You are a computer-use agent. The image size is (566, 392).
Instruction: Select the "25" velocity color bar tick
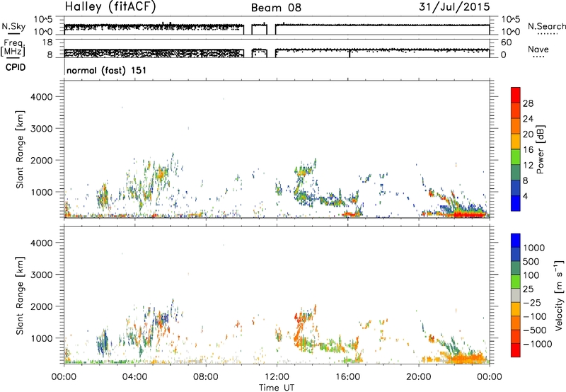point(528,289)
